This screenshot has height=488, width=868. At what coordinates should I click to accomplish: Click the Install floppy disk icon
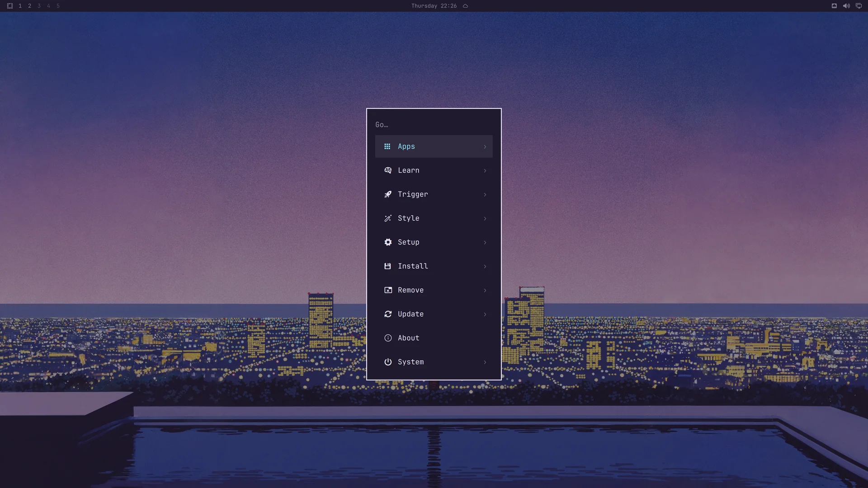tap(387, 266)
